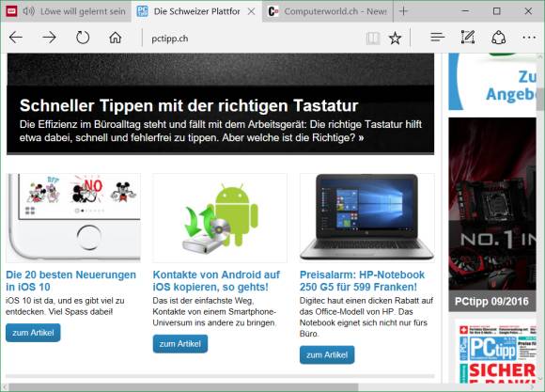Click the pctipp.ch address bar
The width and height of the screenshot is (545, 392).
coord(254,39)
